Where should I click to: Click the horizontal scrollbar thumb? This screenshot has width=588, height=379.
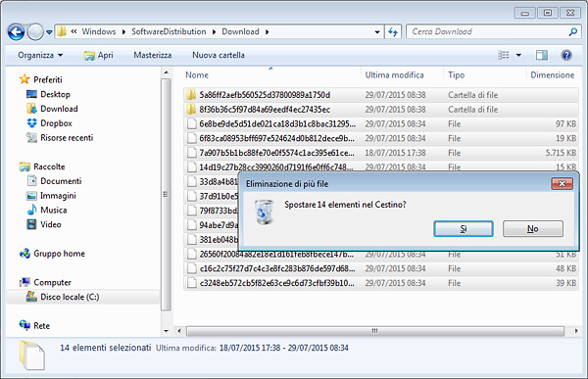click(375, 331)
